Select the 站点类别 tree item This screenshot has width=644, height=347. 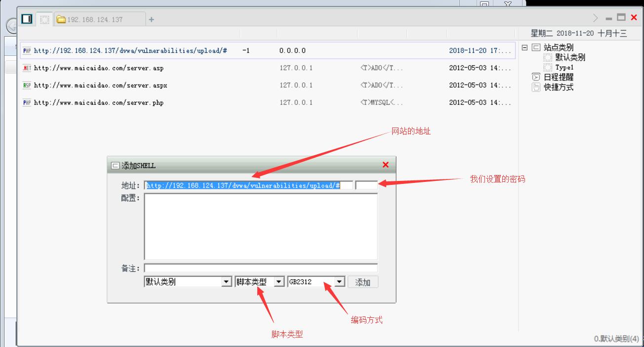tap(558, 47)
